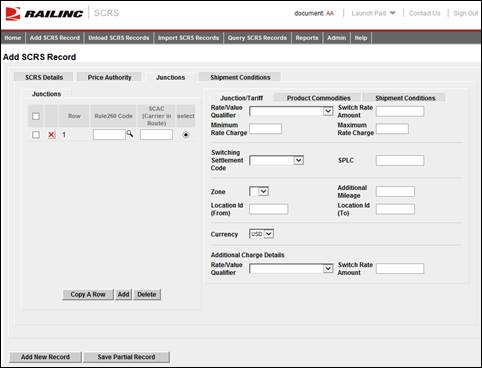Viewport: 482px width, 368px height.
Task: Select the Junction/Tariff sub-tab
Action: 242,98
